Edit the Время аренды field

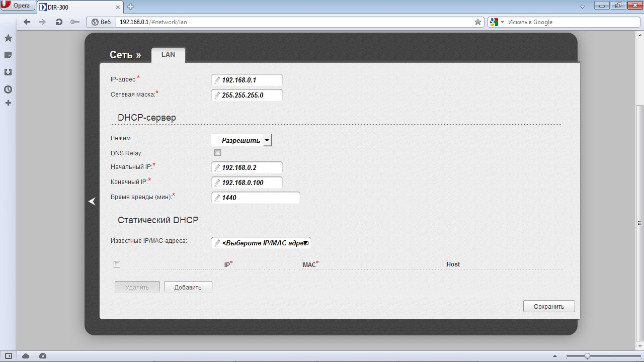[256, 198]
